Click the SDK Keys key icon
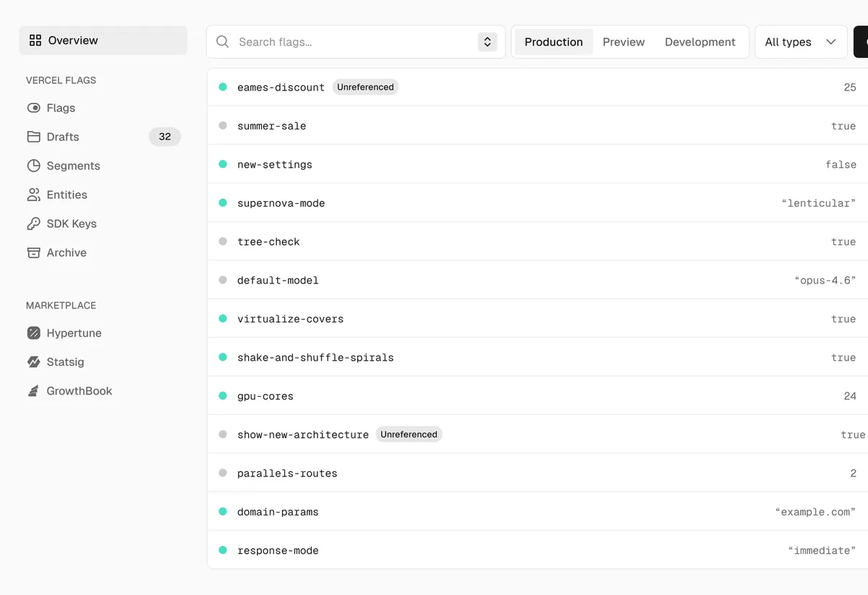The image size is (868, 595). tap(33, 223)
